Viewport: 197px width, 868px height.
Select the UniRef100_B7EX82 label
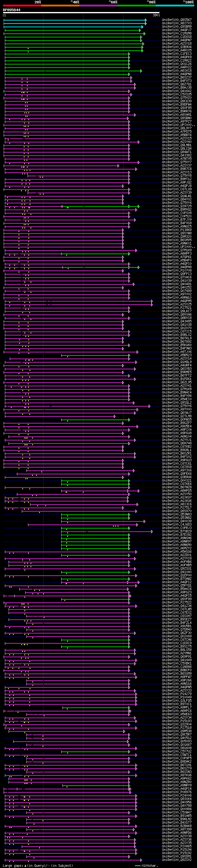(177, 535)
